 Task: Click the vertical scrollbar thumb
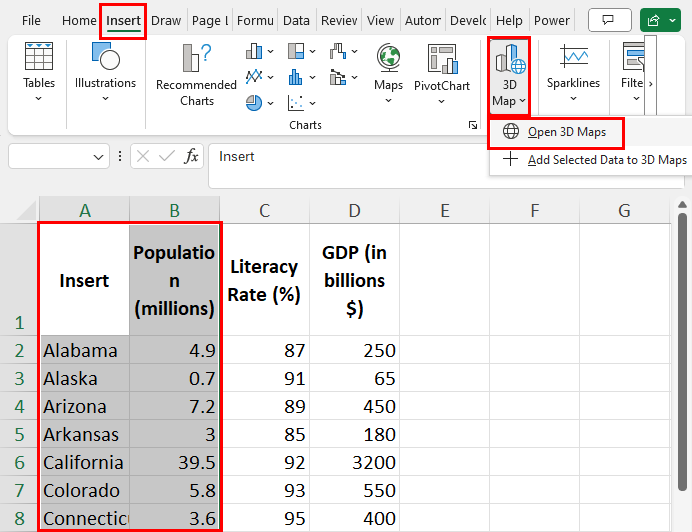pos(682,351)
